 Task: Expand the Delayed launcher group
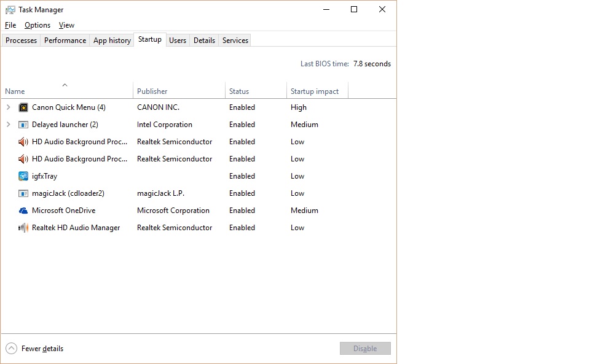tap(8, 125)
